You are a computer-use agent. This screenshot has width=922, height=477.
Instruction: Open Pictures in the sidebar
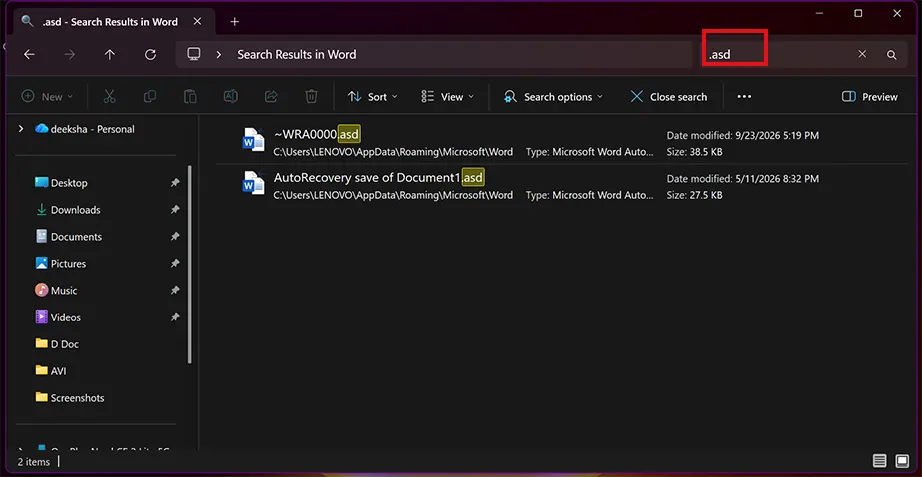point(61,263)
